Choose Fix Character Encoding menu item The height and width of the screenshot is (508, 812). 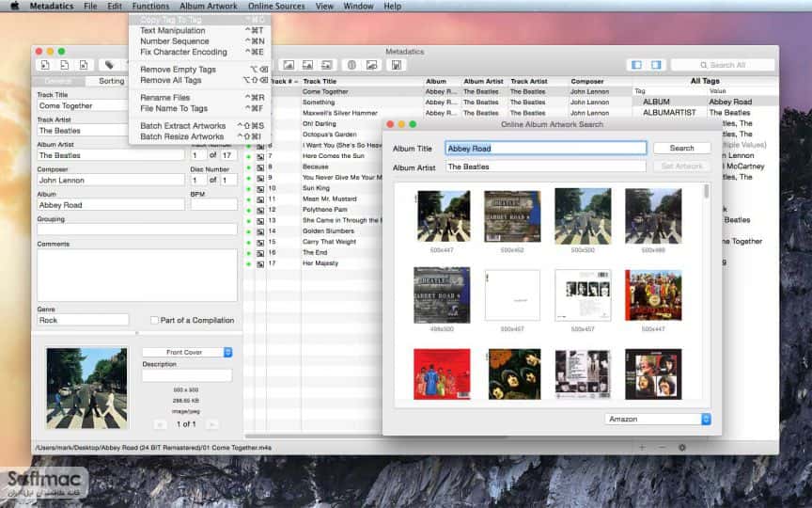tap(200, 52)
